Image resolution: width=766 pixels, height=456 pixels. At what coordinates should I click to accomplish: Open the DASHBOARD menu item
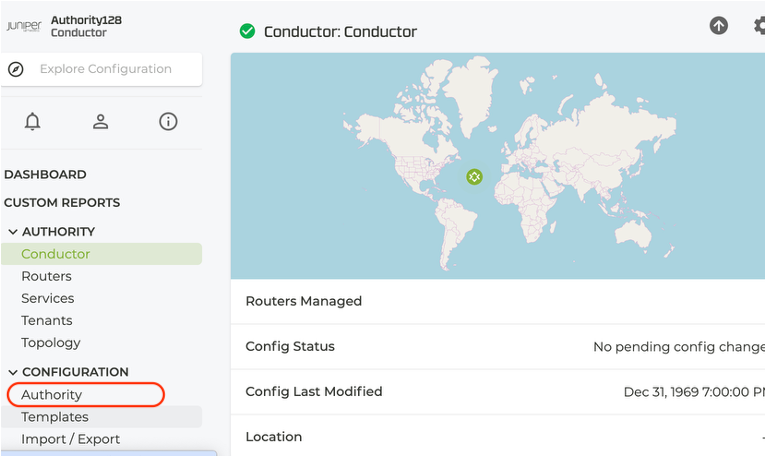click(45, 174)
